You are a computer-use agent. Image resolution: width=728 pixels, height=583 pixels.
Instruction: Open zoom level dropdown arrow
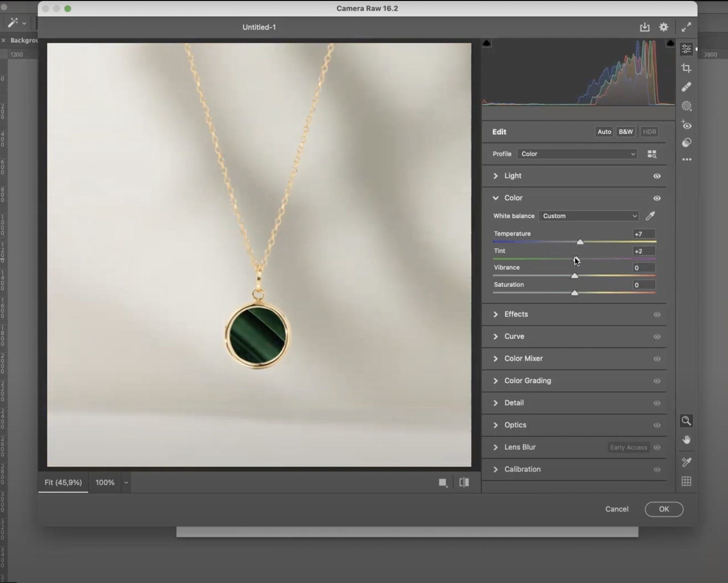coord(126,483)
